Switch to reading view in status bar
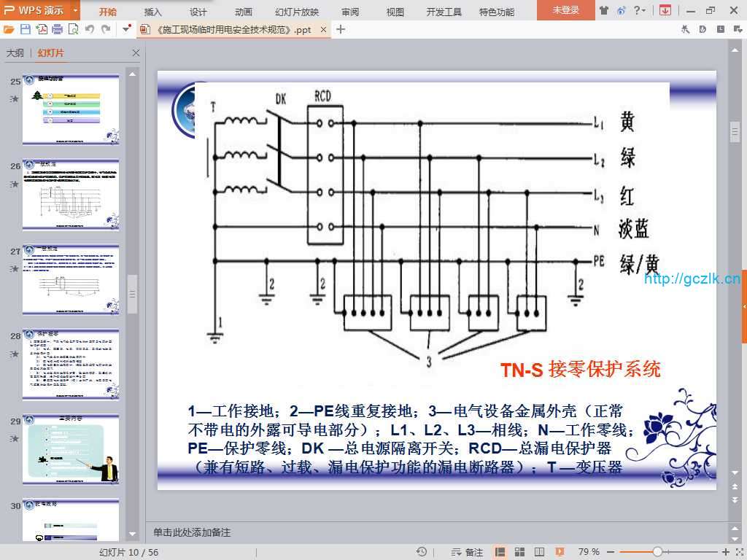This screenshot has height=560, width=747. (539, 552)
